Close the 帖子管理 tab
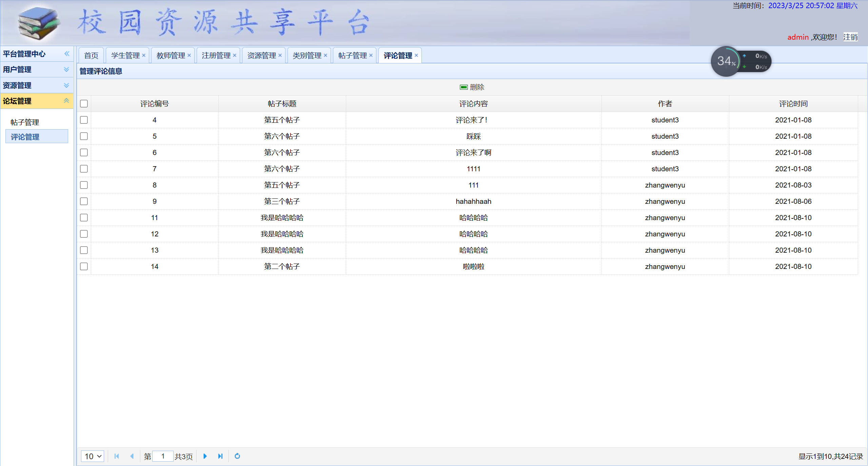This screenshot has height=466, width=868. coord(371,55)
